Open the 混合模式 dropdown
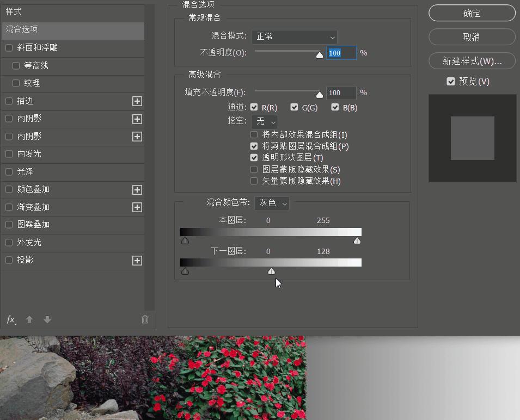Screen dimensions: 520x420 coord(294,37)
